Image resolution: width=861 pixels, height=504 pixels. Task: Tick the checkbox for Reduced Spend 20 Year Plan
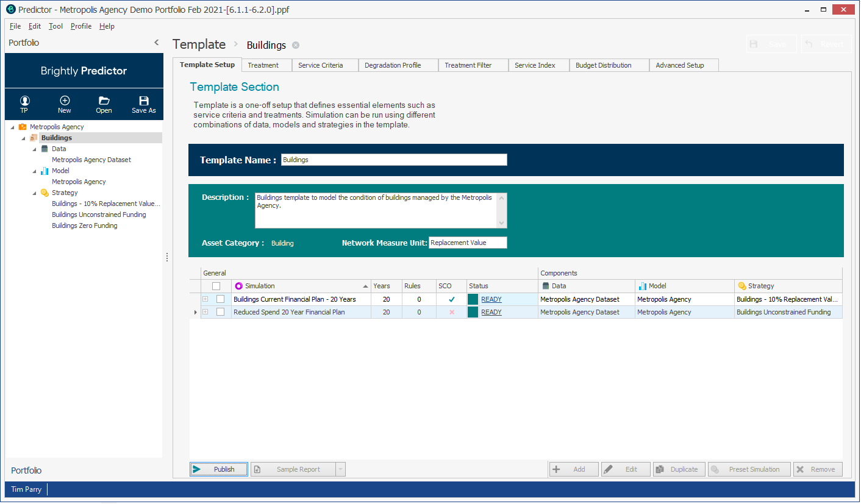[x=220, y=312]
